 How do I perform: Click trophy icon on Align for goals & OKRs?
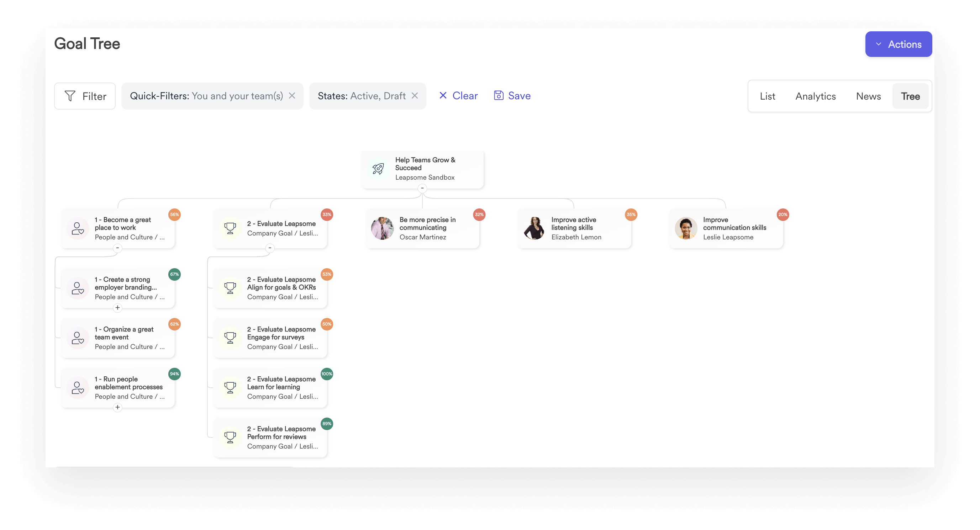(x=230, y=288)
